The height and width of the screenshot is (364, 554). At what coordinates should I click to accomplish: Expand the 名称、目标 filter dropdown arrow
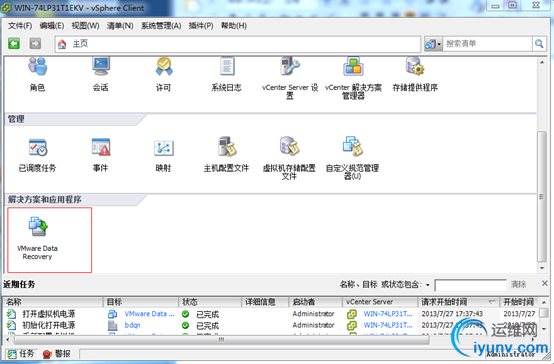click(x=428, y=285)
